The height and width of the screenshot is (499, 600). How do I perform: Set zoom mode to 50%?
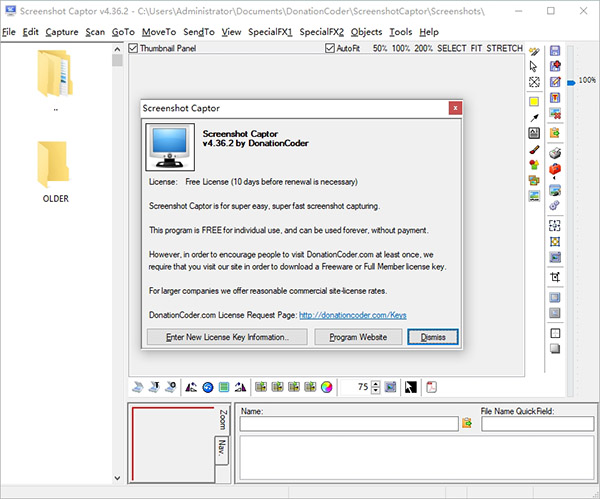[x=380, y=48]
